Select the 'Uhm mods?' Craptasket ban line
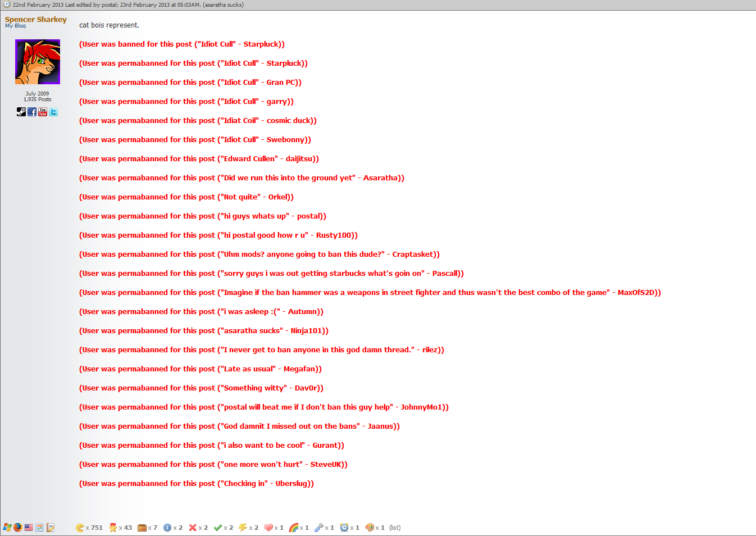 pyautogui.click(x=259, y=255)
